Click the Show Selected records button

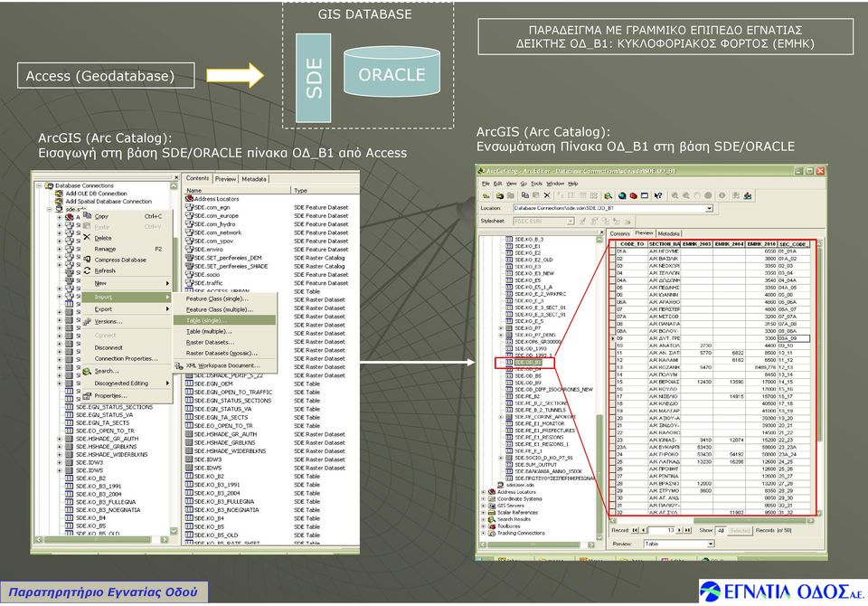(x=739, y=530)
